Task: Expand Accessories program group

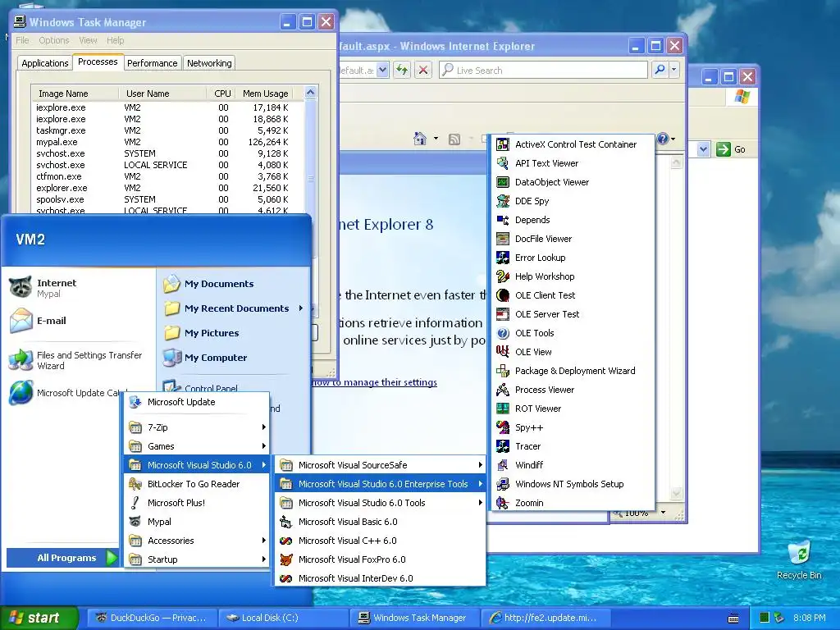Action: pyautogui.click(x=197, y=541)
